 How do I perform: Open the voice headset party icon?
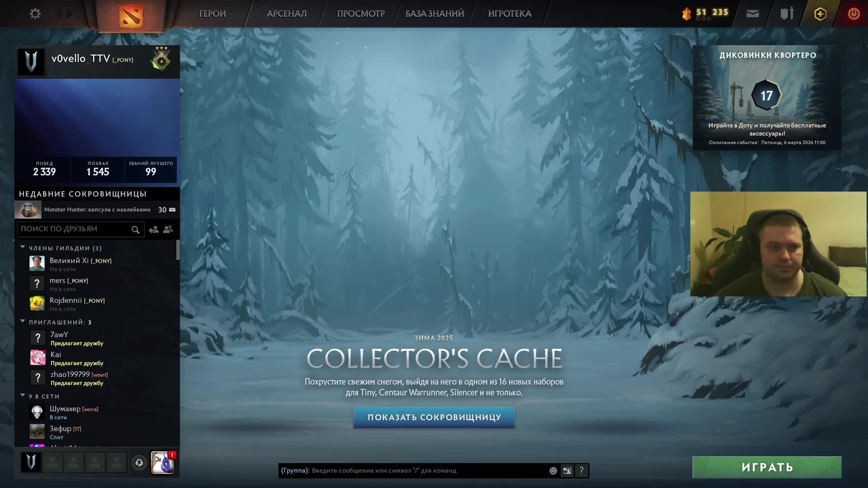click(x=139, y=463)
